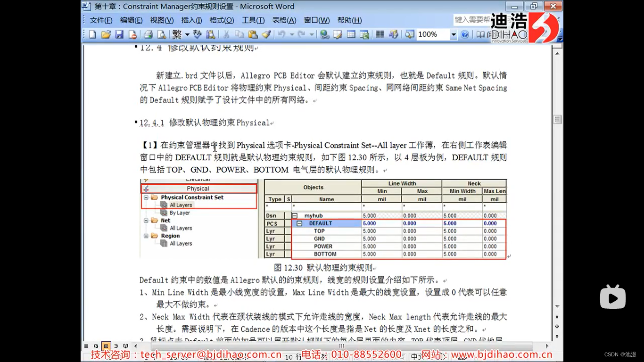Paste from clipboard using the Paste icon
Viewport: 644px width, 362px height.
coord(253,34)
